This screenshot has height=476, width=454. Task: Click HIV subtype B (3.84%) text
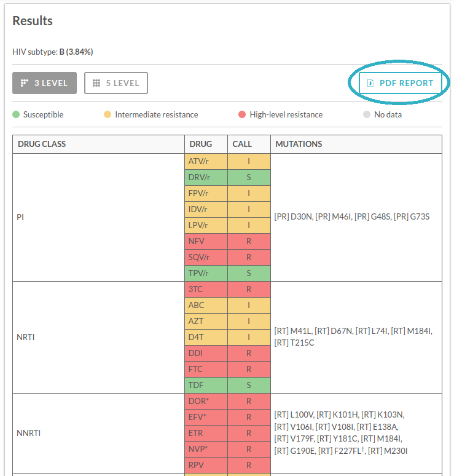[x=53, y=52]
